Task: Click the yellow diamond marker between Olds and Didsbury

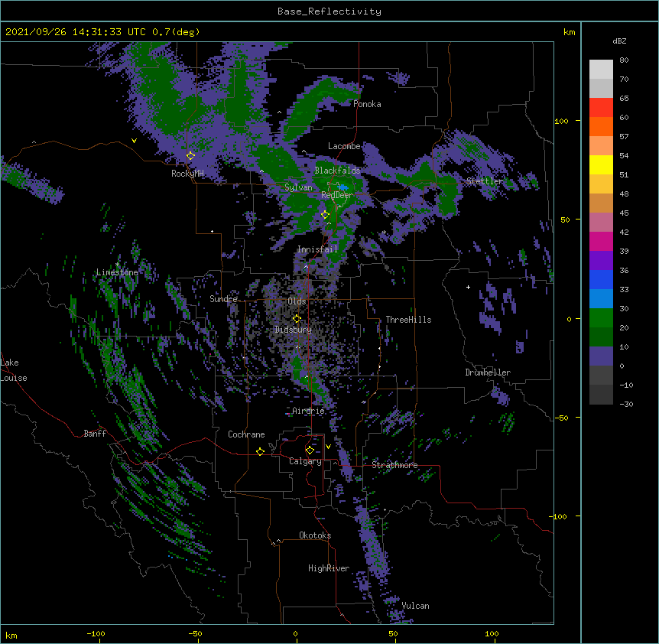Action: tap(297, 319)
